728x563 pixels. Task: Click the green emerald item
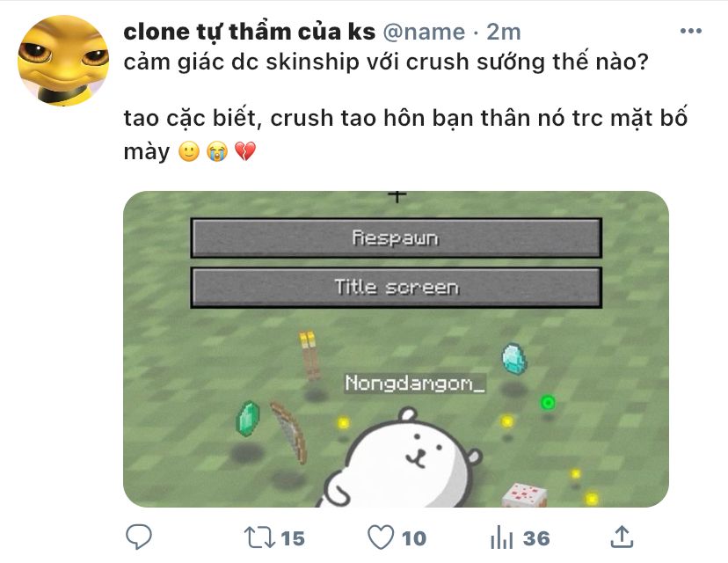coord(248,419)
